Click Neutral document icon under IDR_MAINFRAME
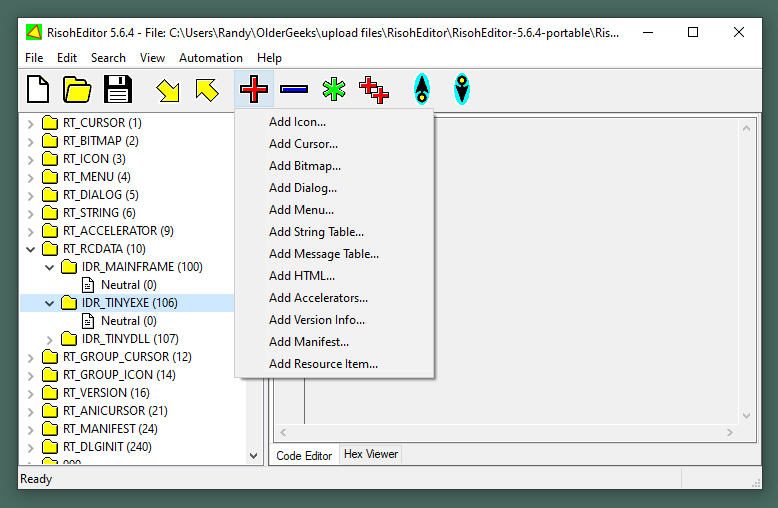The image size is (778, 508). coord(88,285)
